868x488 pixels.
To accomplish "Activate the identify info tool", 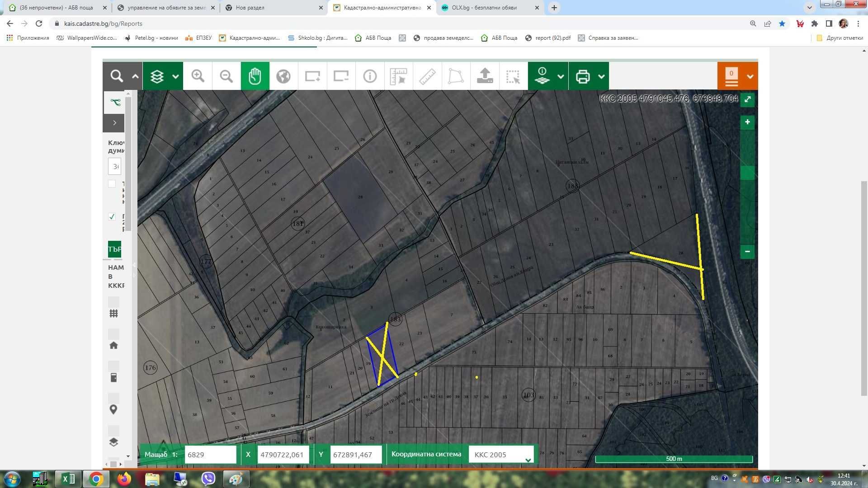I will click(x=370, y=76).
